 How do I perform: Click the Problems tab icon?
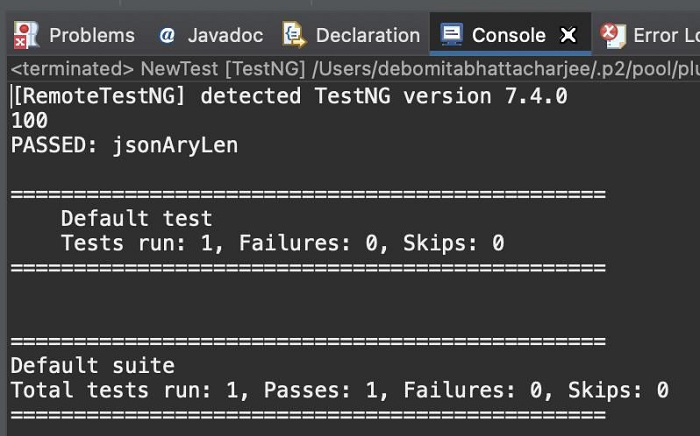click(x=26, y=36)
